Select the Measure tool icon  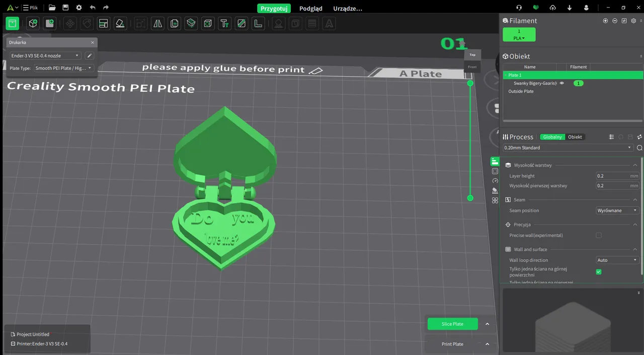(258, 23)
